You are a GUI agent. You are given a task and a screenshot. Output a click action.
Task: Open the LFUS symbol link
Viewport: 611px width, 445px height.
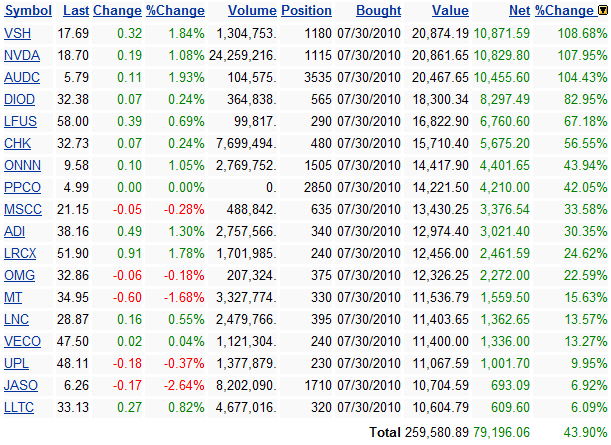click(20, 122)
